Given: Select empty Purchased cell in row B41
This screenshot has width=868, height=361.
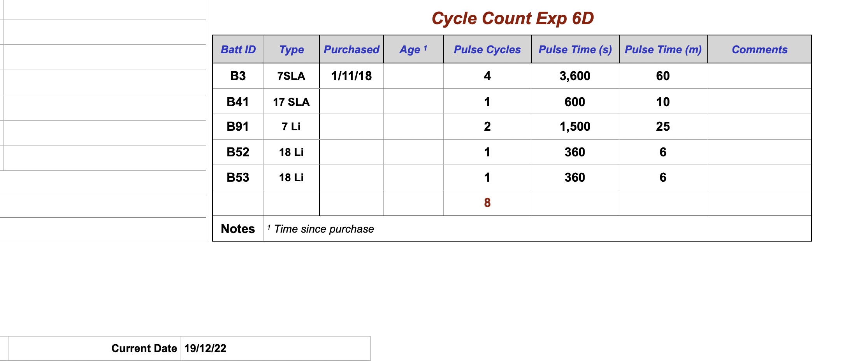Looking at the screenshot, I should point(351,102).
